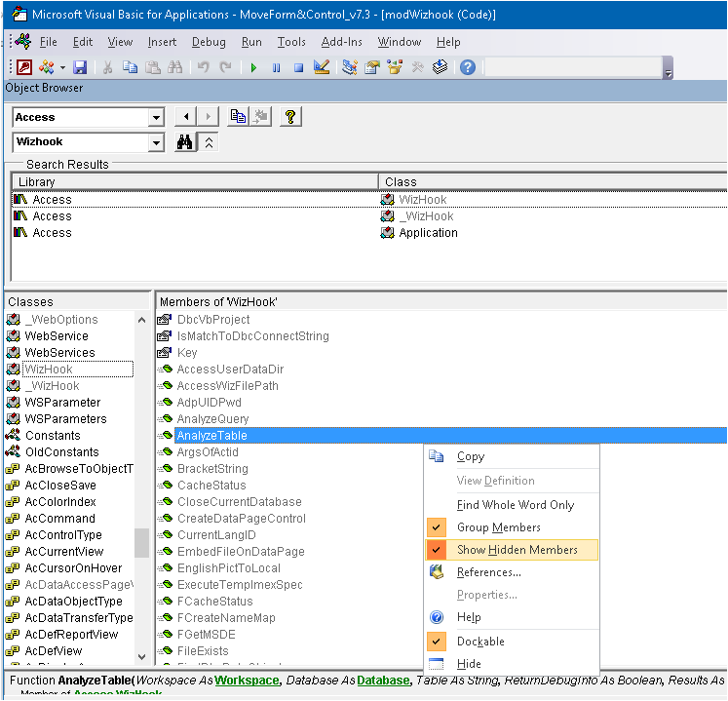Click the View Microsoft Access toolbar icon
The height and width of the screenshot is (701, 728).
coord(23,67)
